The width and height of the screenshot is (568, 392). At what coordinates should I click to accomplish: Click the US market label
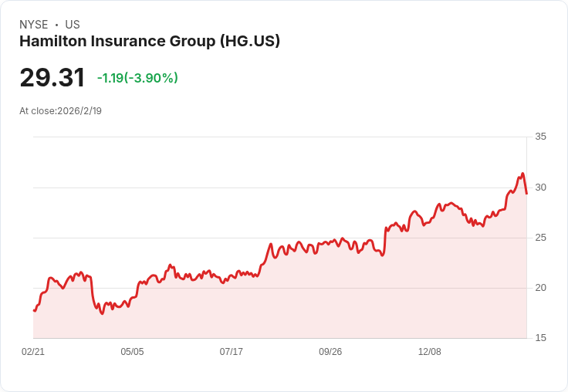coord(73,25)
